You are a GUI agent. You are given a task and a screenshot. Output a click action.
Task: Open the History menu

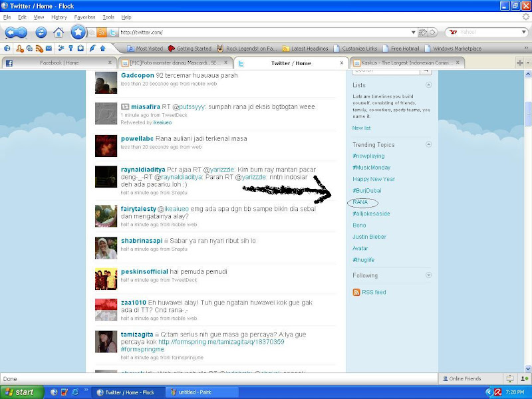pyautogui.click(x=59, y=17)
